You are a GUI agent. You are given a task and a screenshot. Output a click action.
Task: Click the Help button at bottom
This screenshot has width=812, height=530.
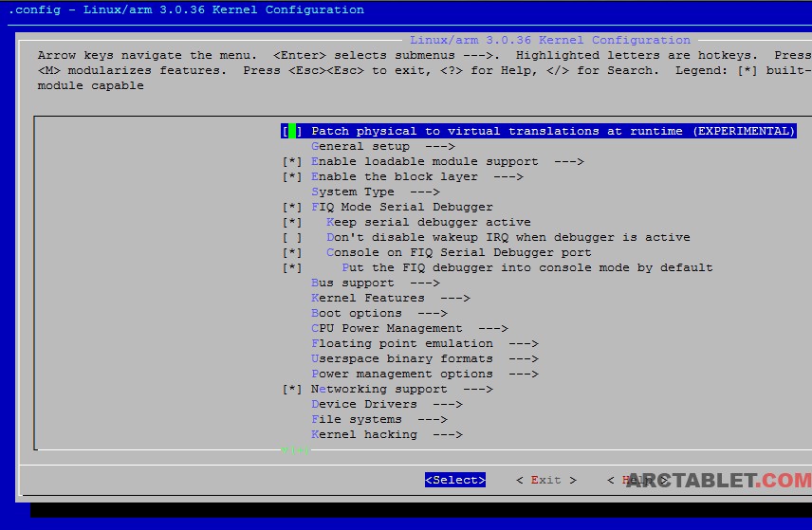(x=637, y=481)
